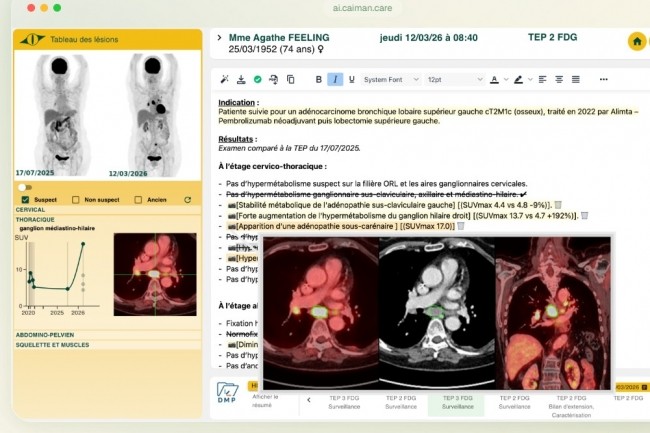Screen dimensions: 650x433
Task: Toggle the switch under the MIP images
Action: [x=25, y=187]
